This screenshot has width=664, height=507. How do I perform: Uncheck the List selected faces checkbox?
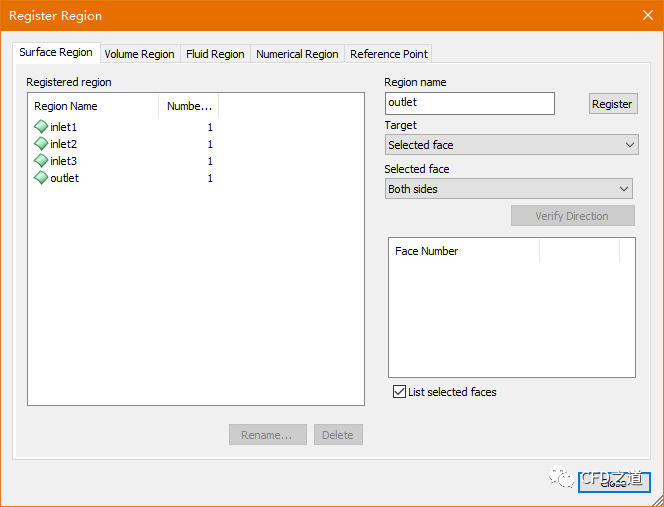click(x=400, y=392)
